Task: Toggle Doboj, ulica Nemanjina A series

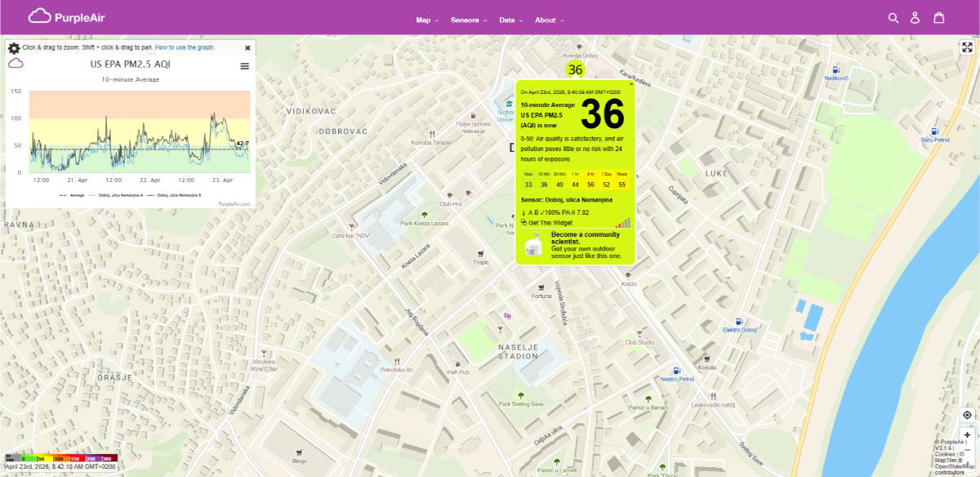Action: tap(121, 195)
